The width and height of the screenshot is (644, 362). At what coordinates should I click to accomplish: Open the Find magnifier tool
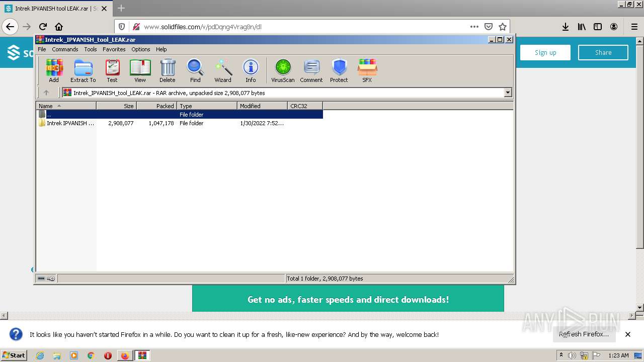pyautogui.click(x=195, y=70)
